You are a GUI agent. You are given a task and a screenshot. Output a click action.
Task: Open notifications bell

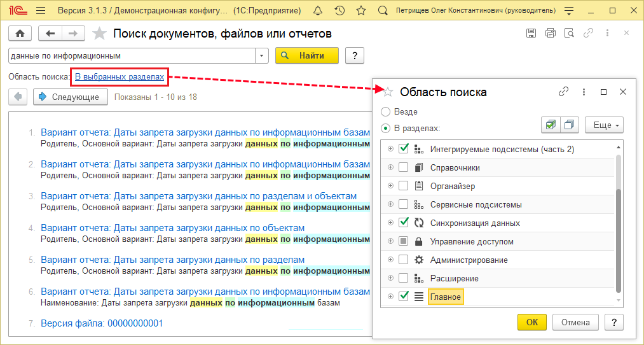(317, 11)
